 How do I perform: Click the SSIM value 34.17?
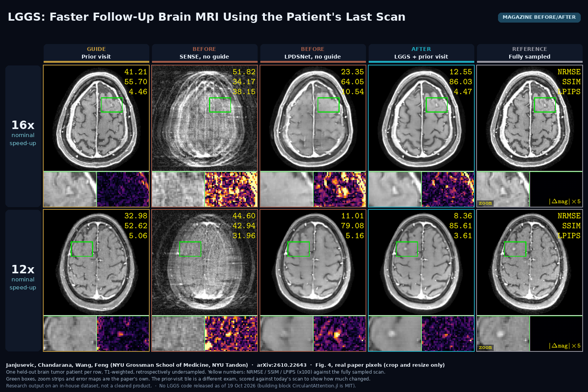pyautogui.click(x=244, y=82)
